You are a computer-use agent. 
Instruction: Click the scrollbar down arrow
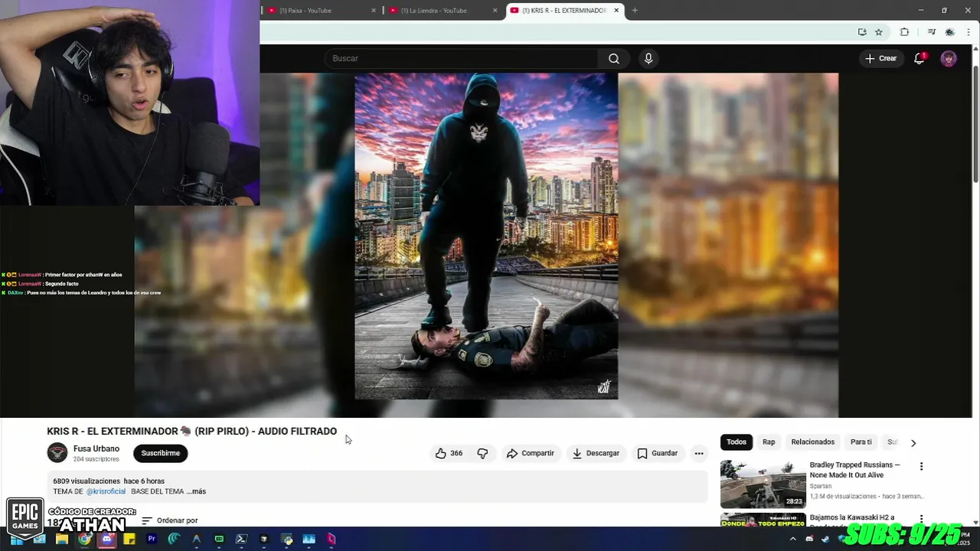click(975, 523)
